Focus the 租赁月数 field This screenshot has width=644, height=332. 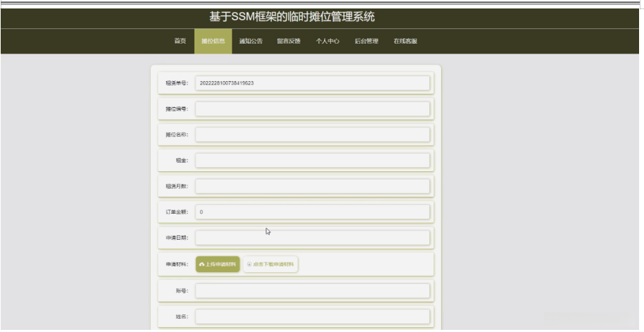click(x=313, y=187)
